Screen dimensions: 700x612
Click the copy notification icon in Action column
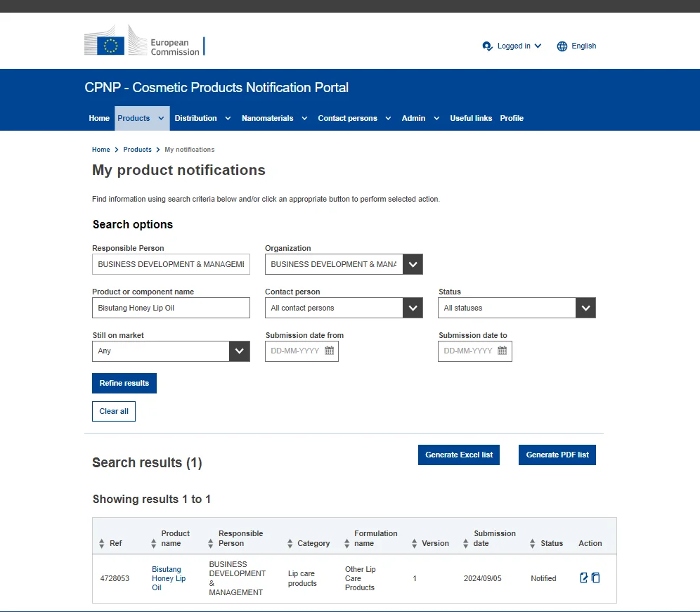pyautogui.click(x=595, y=578)
